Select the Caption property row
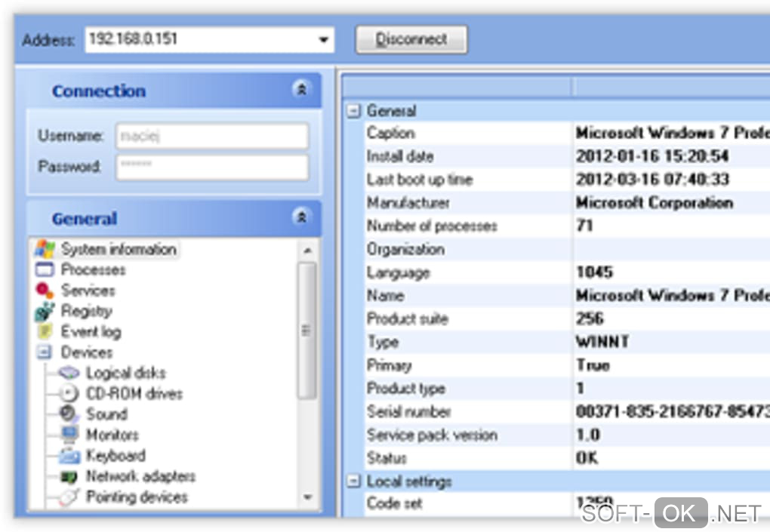The height and width of the screenshot is (532, 770). point(567,133)
